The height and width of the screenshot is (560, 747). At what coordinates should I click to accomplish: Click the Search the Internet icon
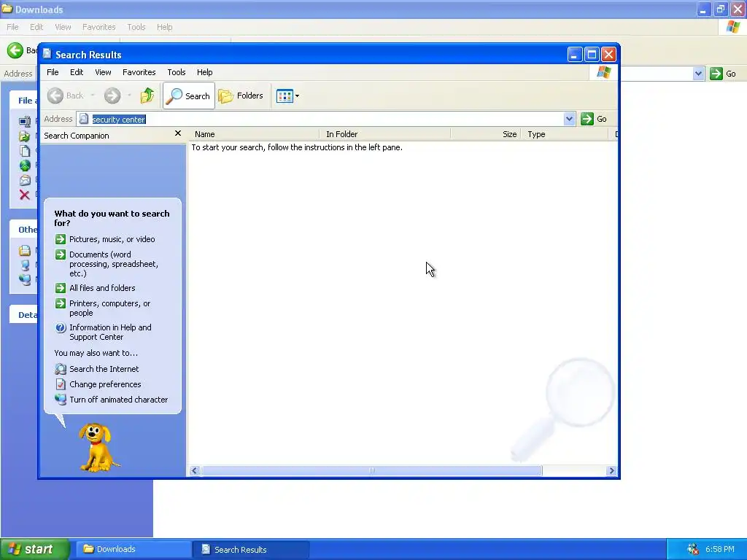point(61,369)
